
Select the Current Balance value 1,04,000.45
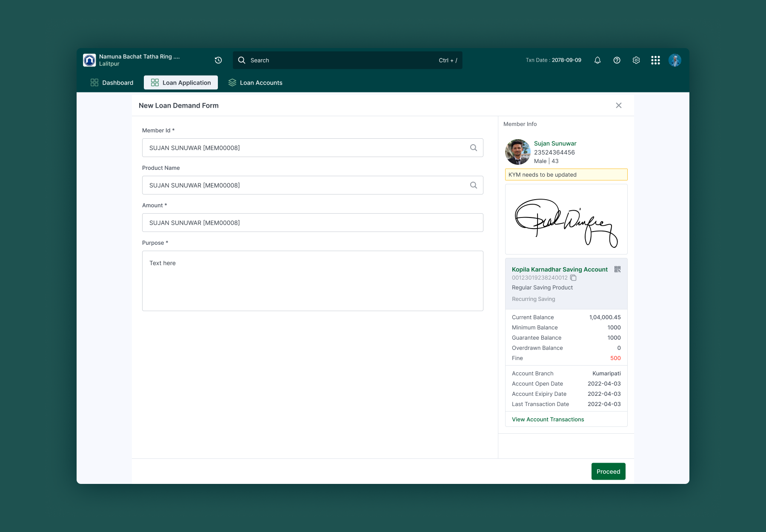click(x=605, y=317)
